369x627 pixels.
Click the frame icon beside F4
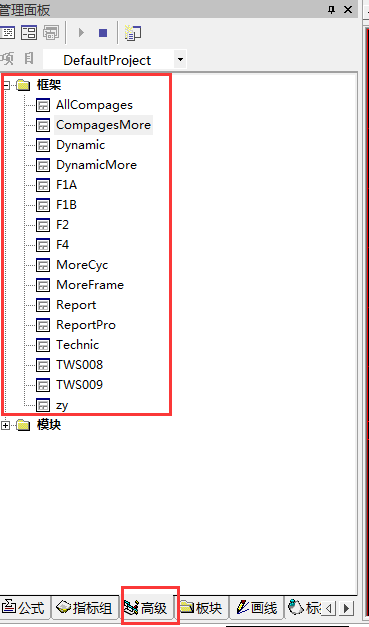[x=43, y=245]
